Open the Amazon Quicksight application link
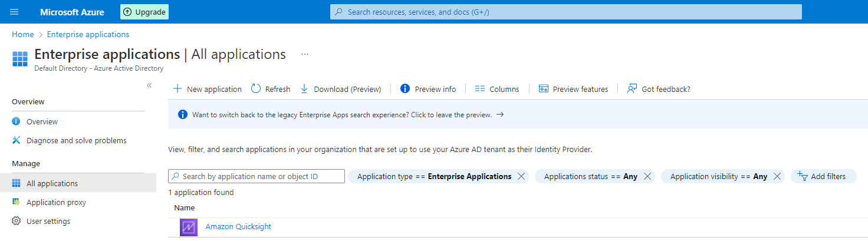Image resolution: width=868 pixels, height=241 pixels. tap(238, 227)
